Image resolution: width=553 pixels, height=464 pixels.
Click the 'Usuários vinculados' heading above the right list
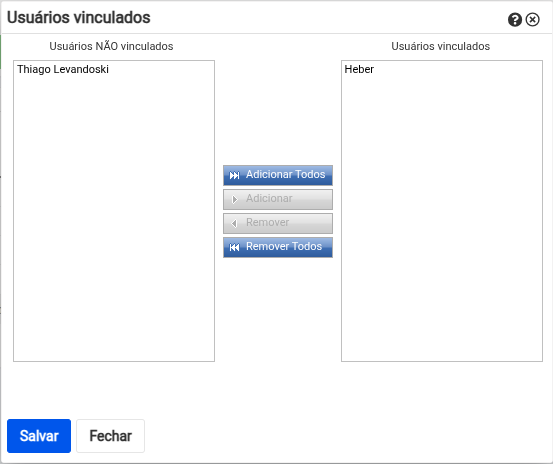tap(440, 46)
